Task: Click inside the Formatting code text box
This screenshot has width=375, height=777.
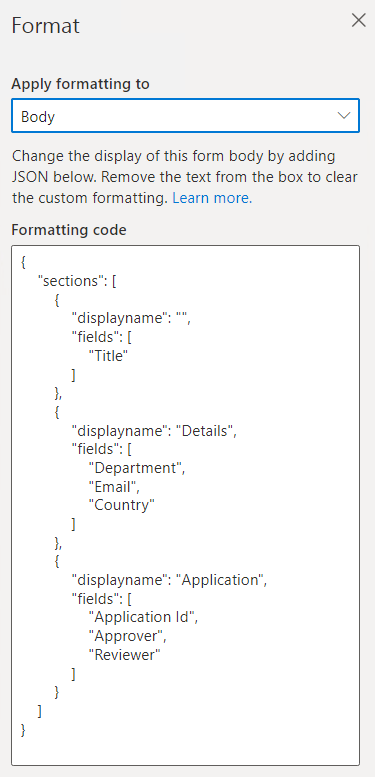Action: coord(185,505)
